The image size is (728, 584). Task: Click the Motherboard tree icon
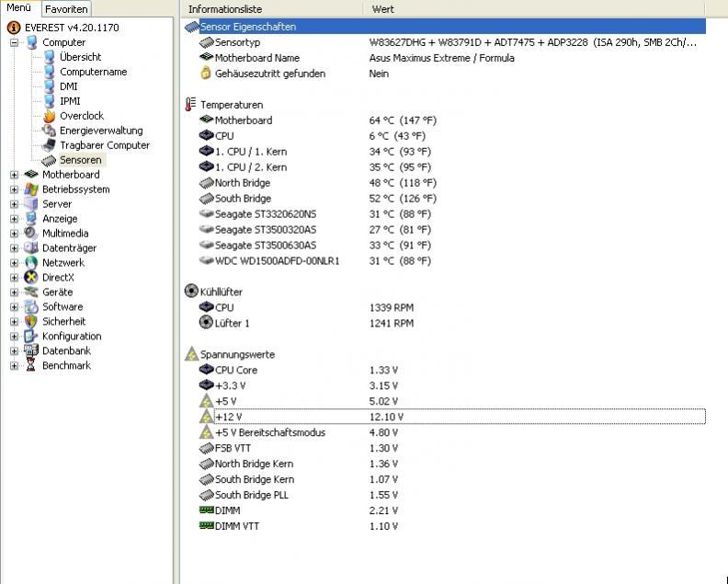(31, 174)
